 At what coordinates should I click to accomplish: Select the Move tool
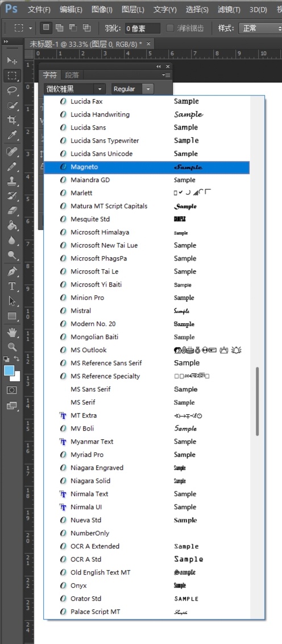pyautogui.click(x=12, y=61)
